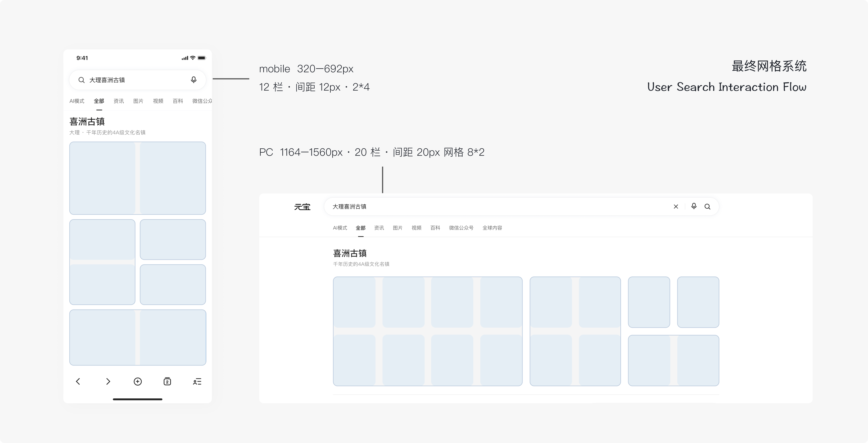Click PC heading 喜洲古镇
The height and width of the screenshot is (443, 868).
pyautogui.click(x=350, y=253)
